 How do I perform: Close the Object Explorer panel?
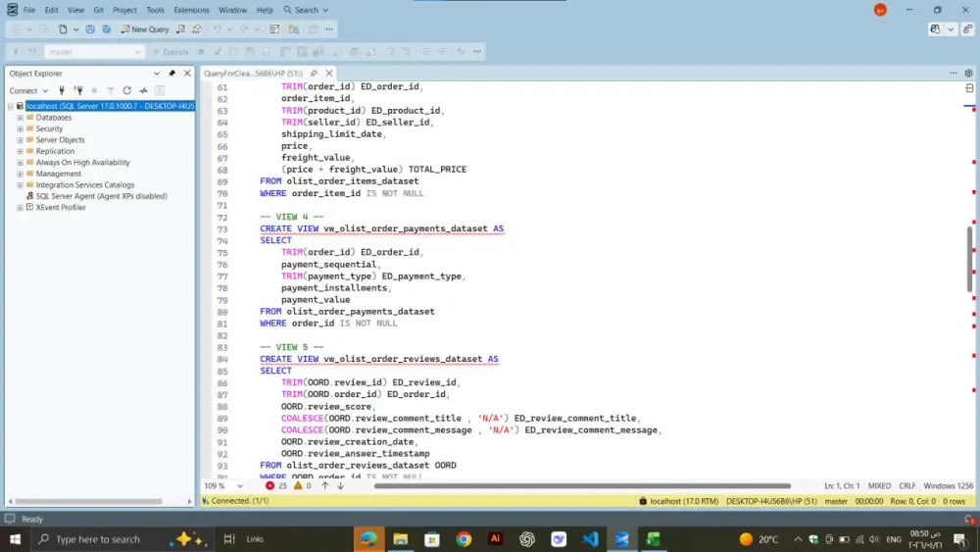[187, 74]
